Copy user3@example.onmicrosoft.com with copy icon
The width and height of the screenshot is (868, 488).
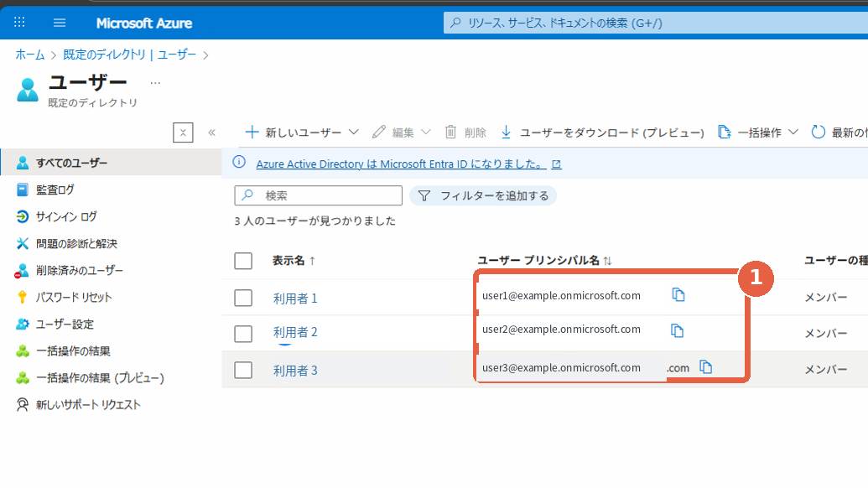click(x=706, y=366)
